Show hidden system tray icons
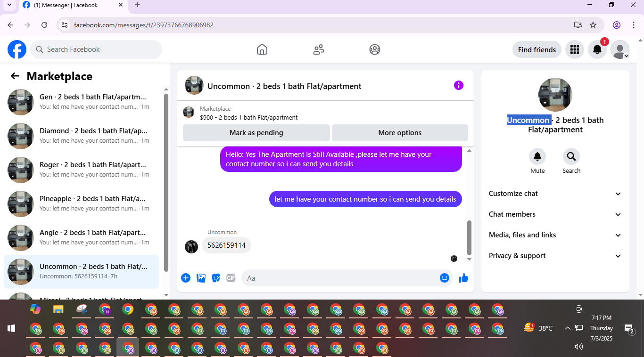The width and height of the screenshot is (644, 357). pos(567,328)
